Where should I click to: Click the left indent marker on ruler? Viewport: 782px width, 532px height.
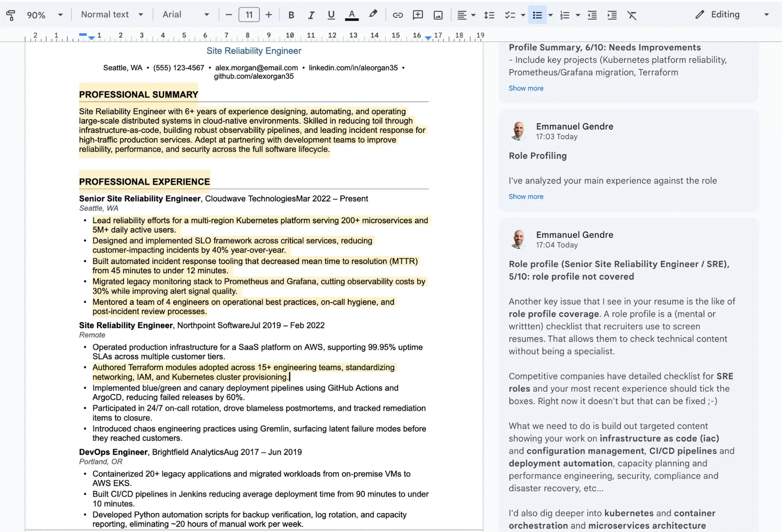tap(91, 38)
